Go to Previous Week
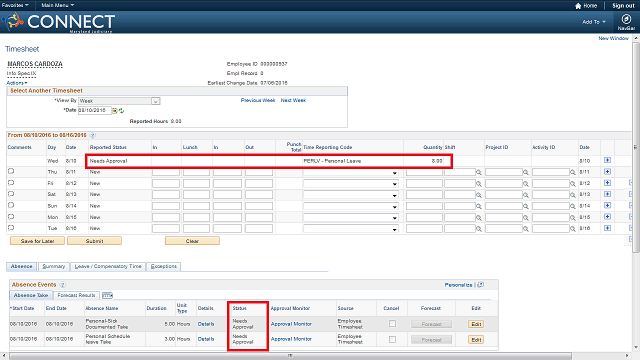 (258, 100)
